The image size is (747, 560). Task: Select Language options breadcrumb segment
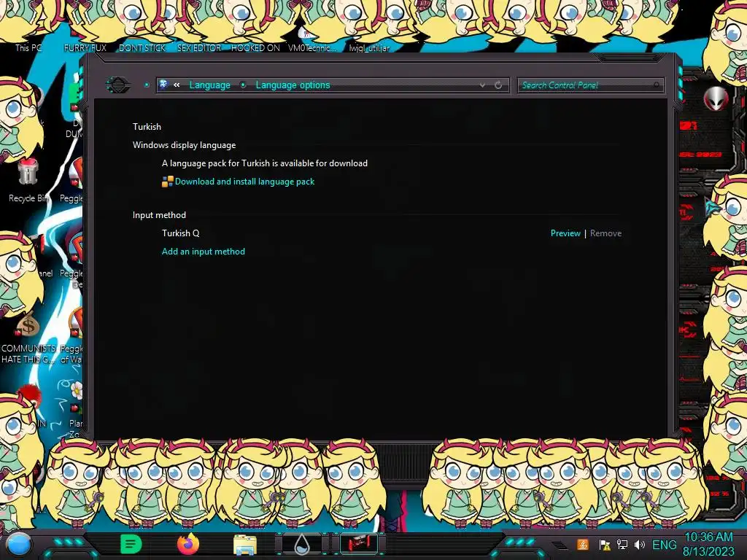pos(293,85)
